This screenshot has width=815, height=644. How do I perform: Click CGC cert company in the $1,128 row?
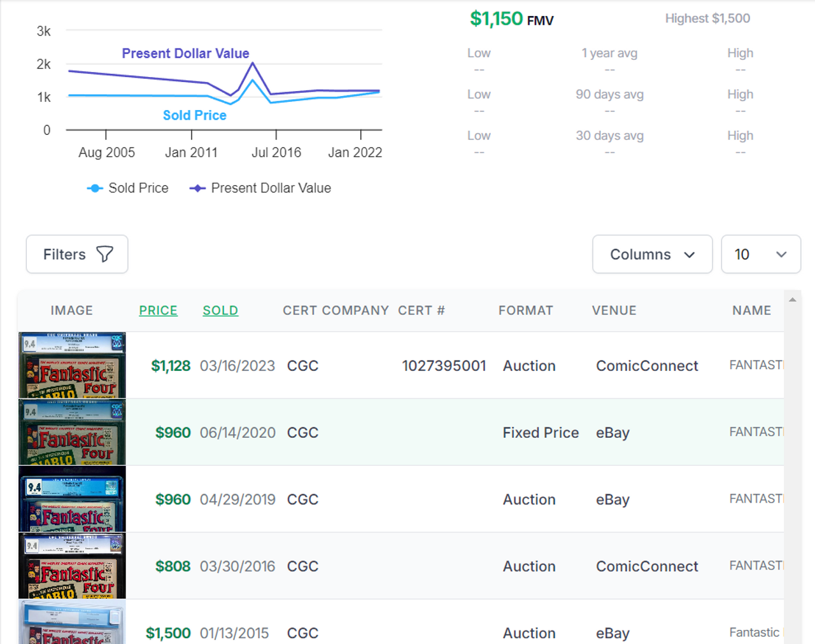tap(302, 366)
